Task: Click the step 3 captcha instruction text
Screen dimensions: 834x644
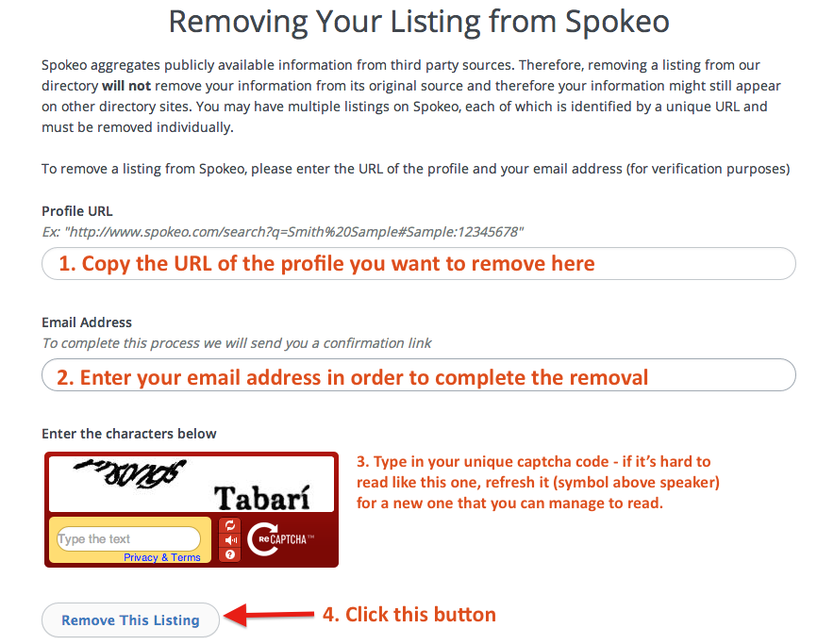Action: click(538, 483)
